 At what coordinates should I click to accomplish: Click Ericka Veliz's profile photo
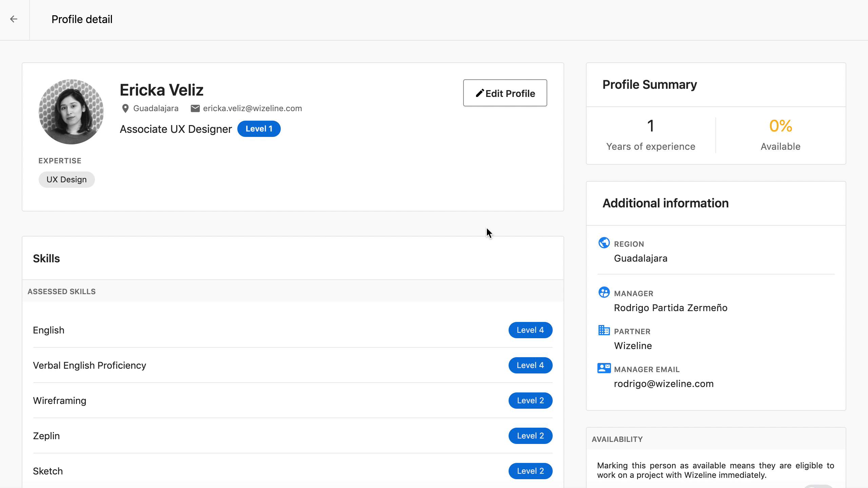coord(71,112)
